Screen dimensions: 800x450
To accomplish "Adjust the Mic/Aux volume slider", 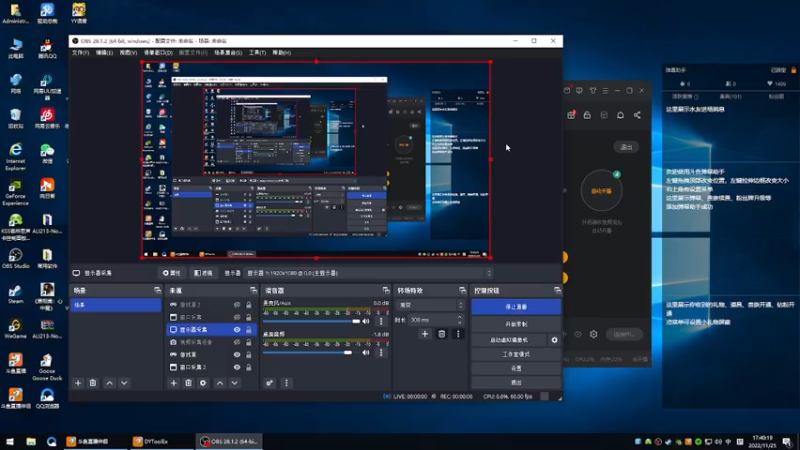I will point(312,321).
